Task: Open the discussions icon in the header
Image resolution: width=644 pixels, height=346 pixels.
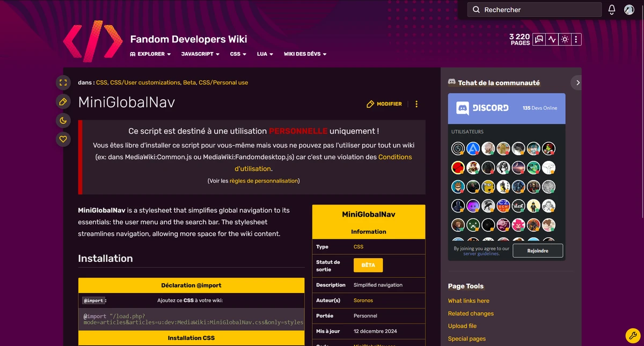Action: 538,39
